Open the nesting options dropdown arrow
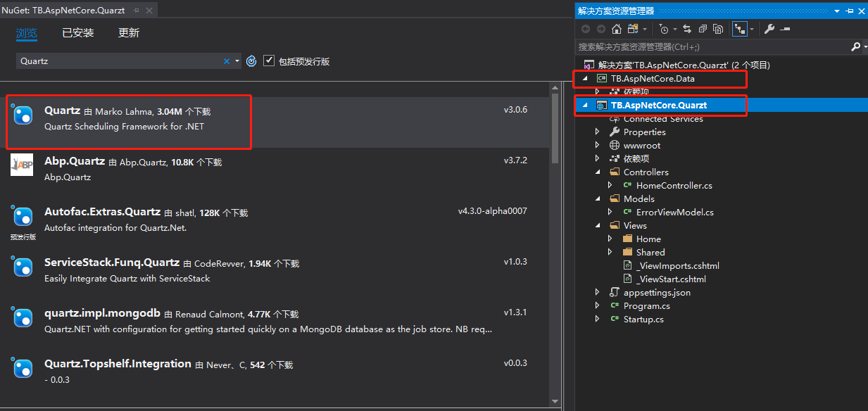The image size is (868, 411). point(752,29)
